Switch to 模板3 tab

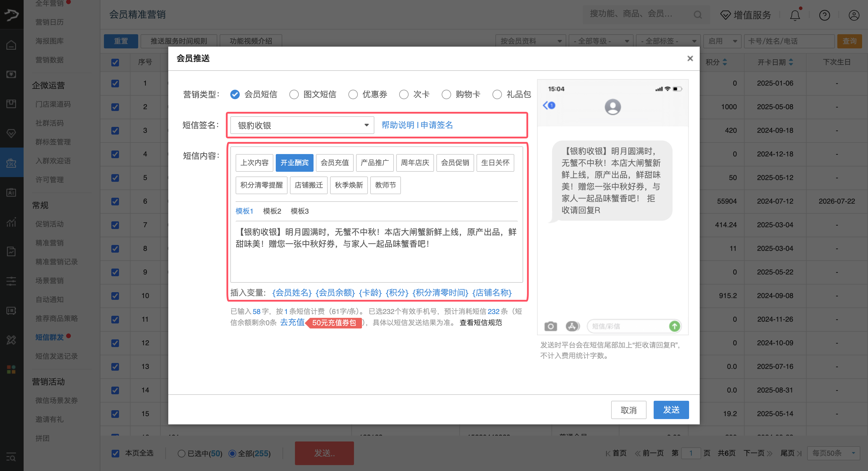(300, 211)
